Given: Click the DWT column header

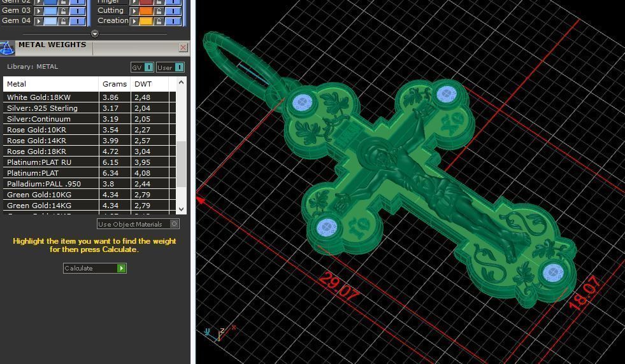Looking at the screenshot, I should (150, 84).
